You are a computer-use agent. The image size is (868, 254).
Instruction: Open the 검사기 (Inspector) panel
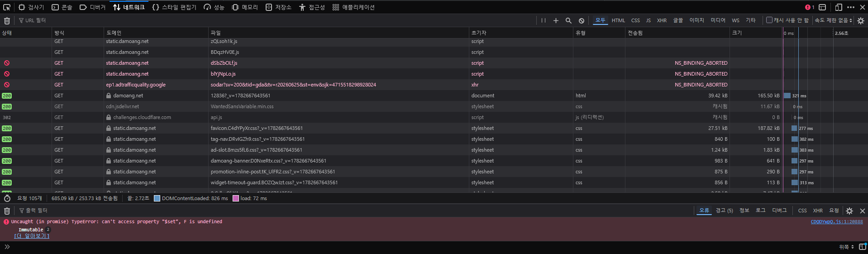pos(31,7)
